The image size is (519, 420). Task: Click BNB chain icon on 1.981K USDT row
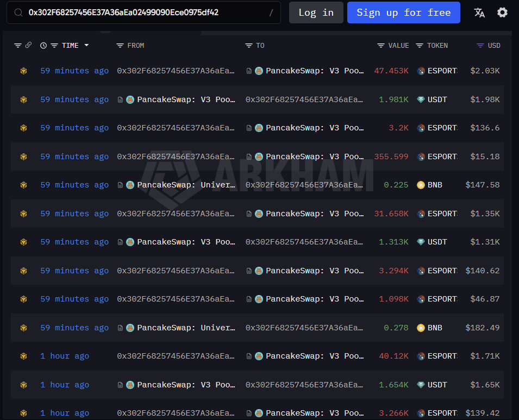pyautogui.click(x=23, y=99)
